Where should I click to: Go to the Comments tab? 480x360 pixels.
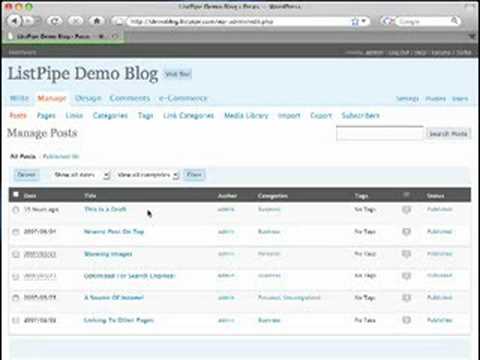coord(130,98)
